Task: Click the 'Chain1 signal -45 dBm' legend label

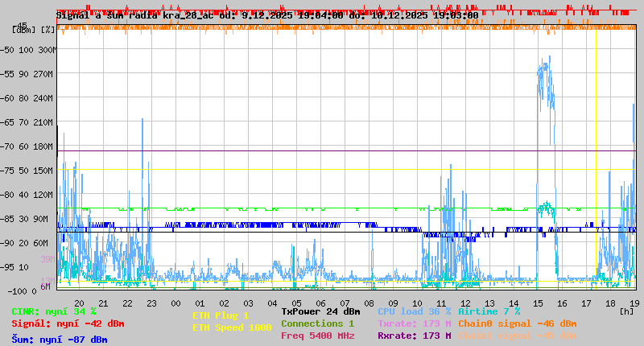Action: pos(517,336)
